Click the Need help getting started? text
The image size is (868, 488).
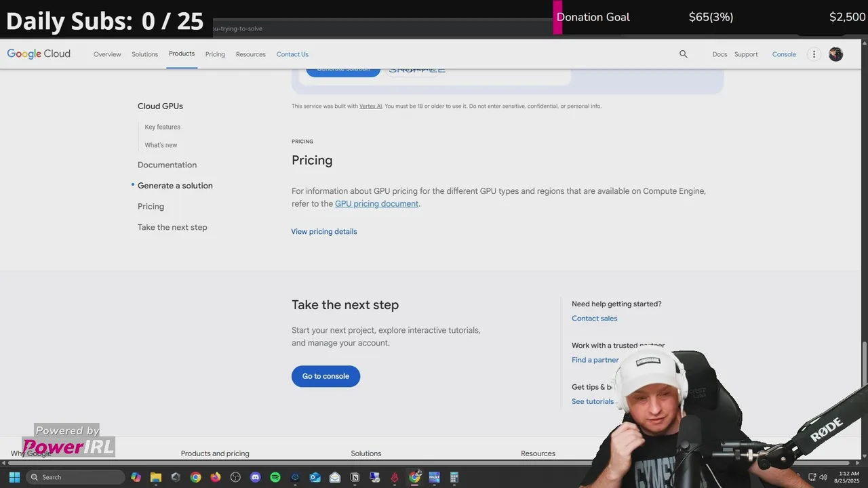(616, 304)
